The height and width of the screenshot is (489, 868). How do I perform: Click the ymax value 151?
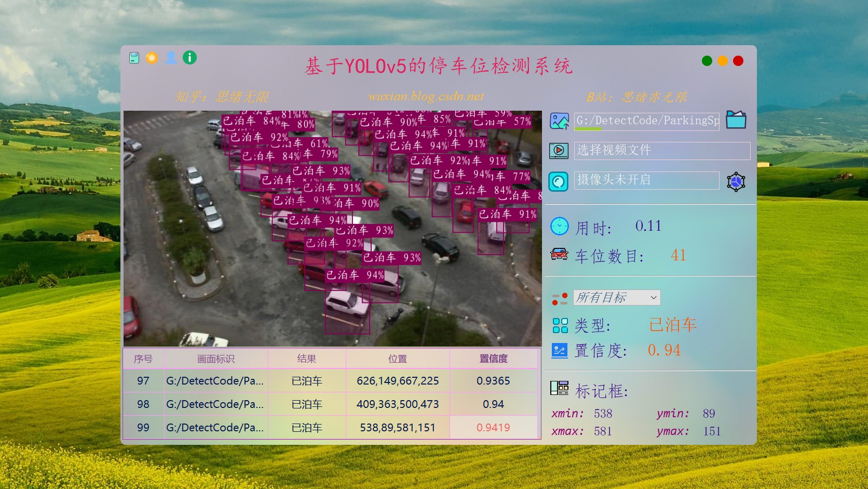tap(712, 431)
